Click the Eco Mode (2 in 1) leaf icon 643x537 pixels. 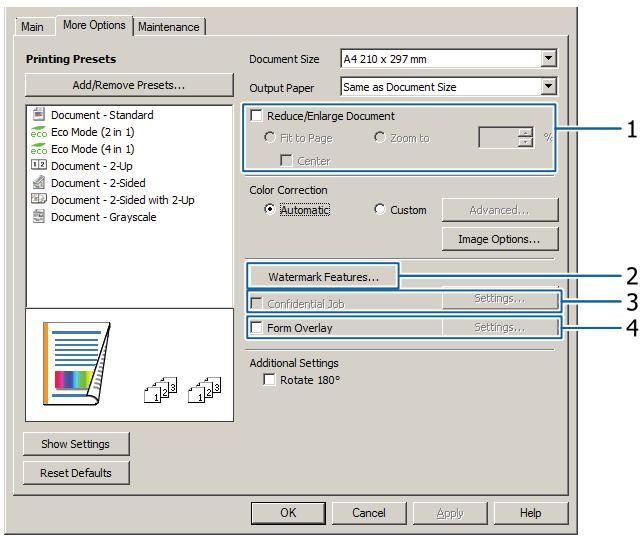[x=39, y=132]
